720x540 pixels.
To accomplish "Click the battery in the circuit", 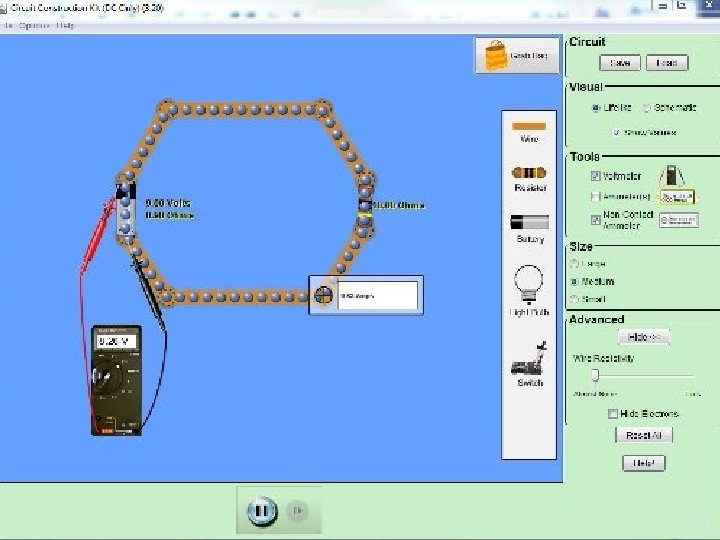I will 126,208.
